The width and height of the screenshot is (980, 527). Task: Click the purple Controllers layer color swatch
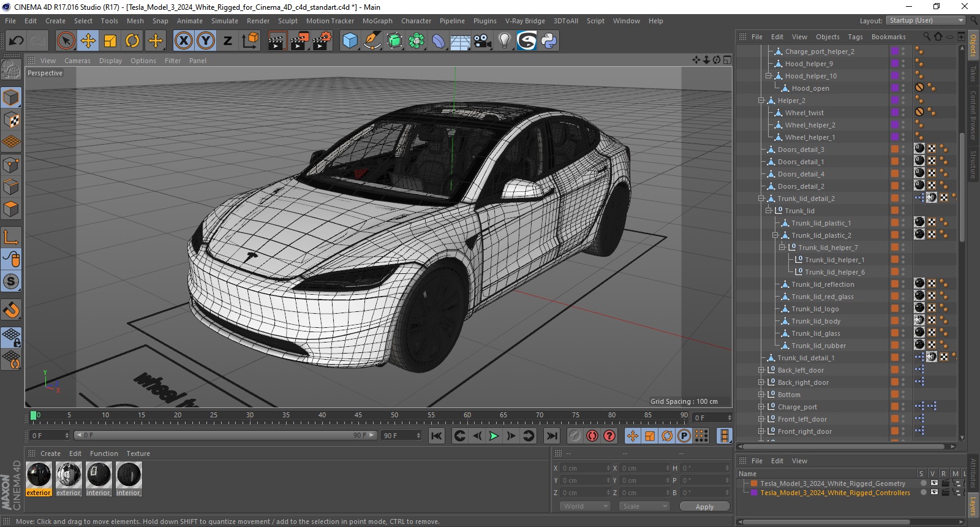[755, 493]
